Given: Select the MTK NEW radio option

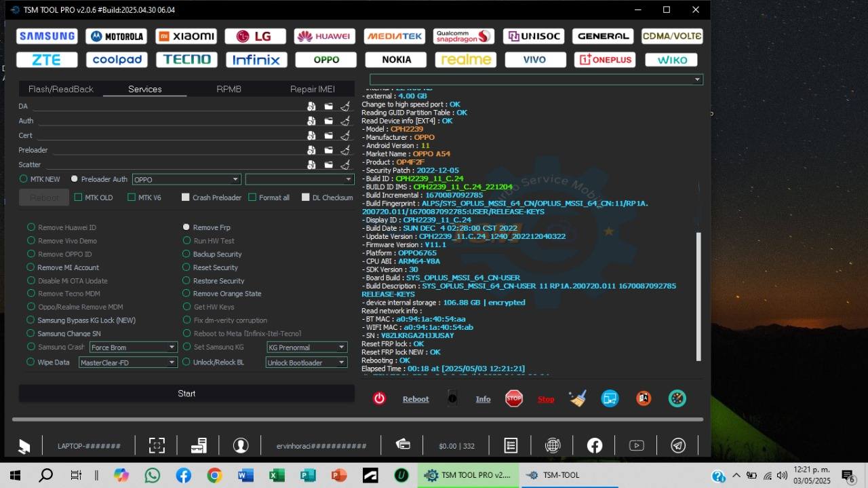Looking at the screenshot, I should click(40, 179).
